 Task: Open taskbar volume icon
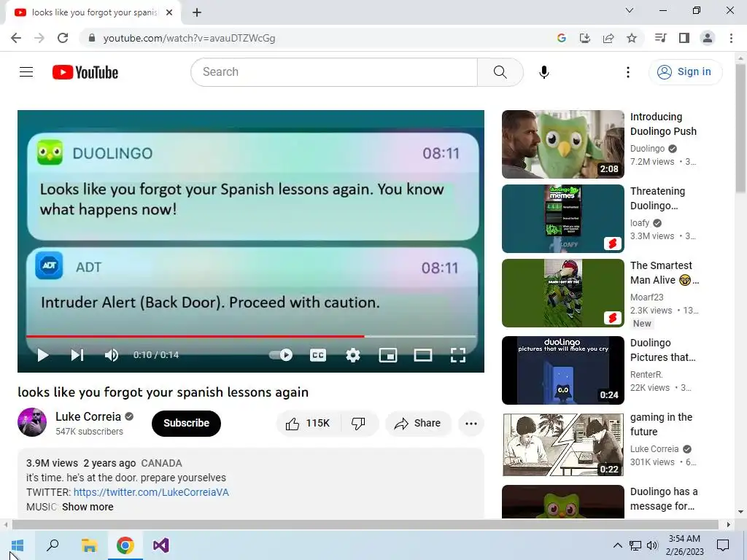point(652,545)
